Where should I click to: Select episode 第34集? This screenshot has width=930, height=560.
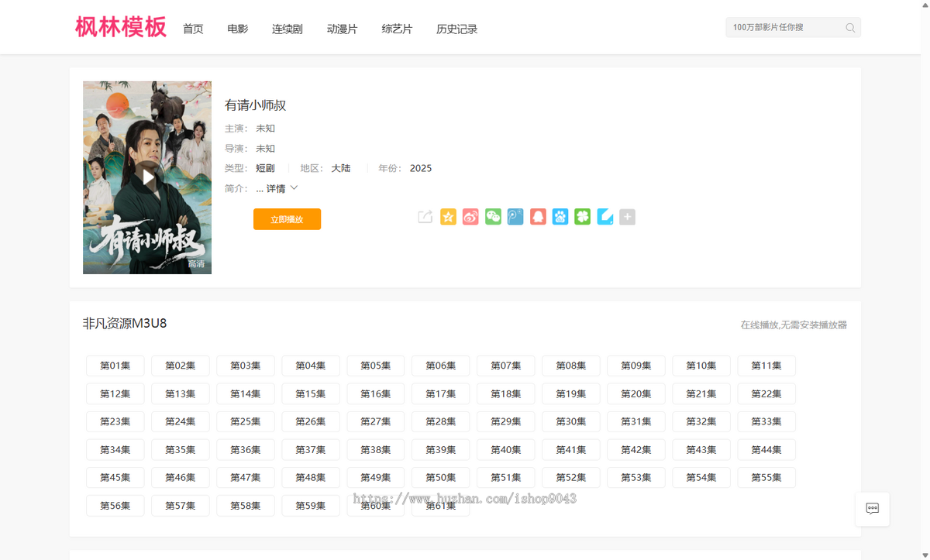[x=115, y=449]
